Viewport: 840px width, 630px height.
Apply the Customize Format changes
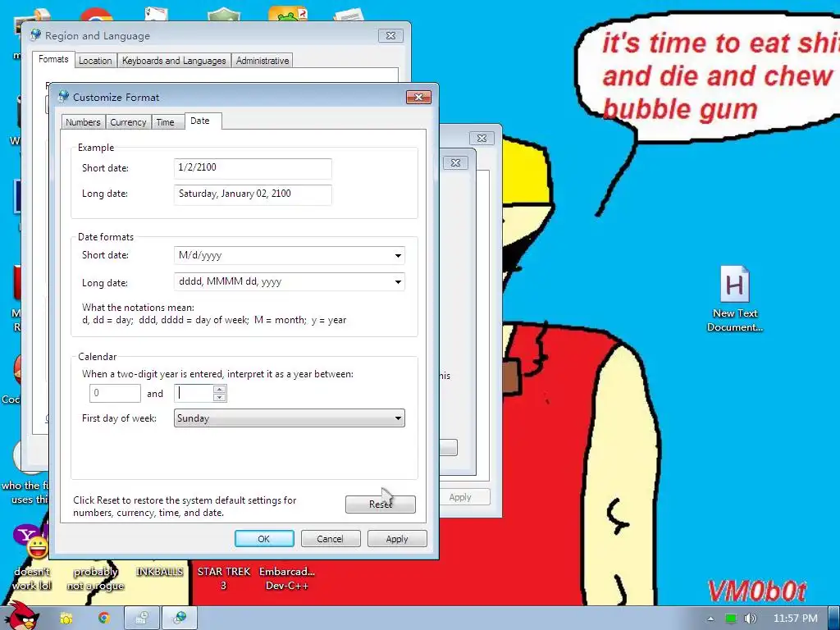[397, 539]
